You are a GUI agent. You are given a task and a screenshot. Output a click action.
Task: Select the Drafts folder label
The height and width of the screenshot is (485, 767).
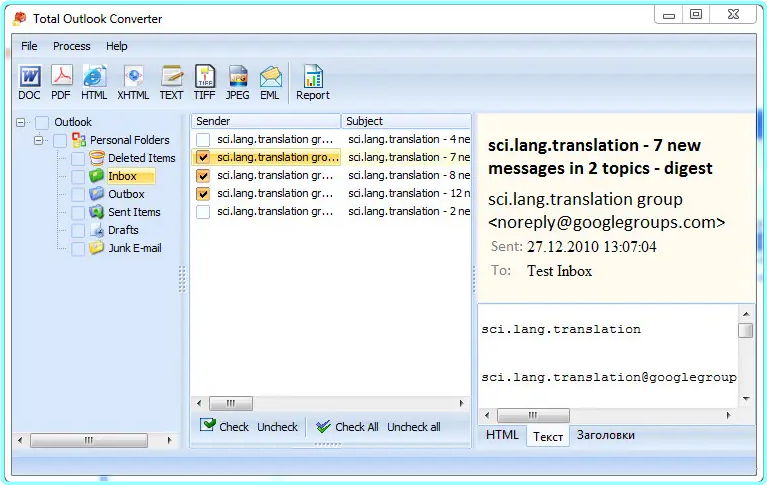pyautogui.click(x=123, y=230)
